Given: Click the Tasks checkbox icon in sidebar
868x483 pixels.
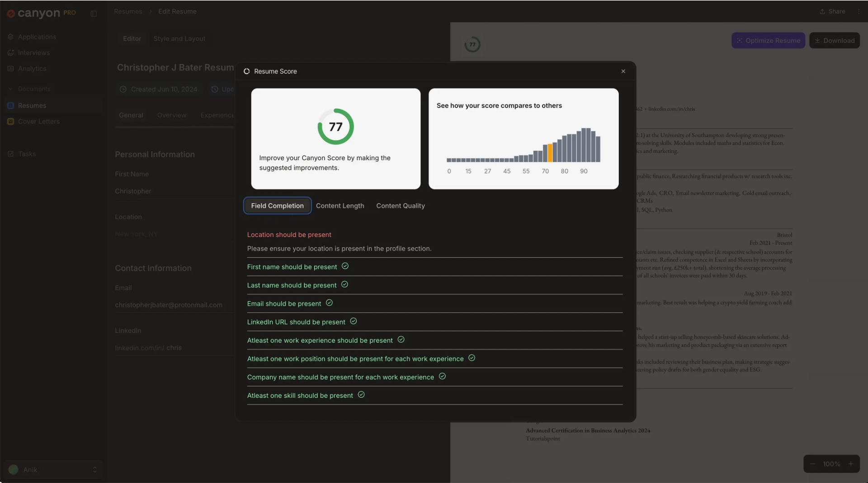Looking at the screenshot, I should [x=11, y=154].
